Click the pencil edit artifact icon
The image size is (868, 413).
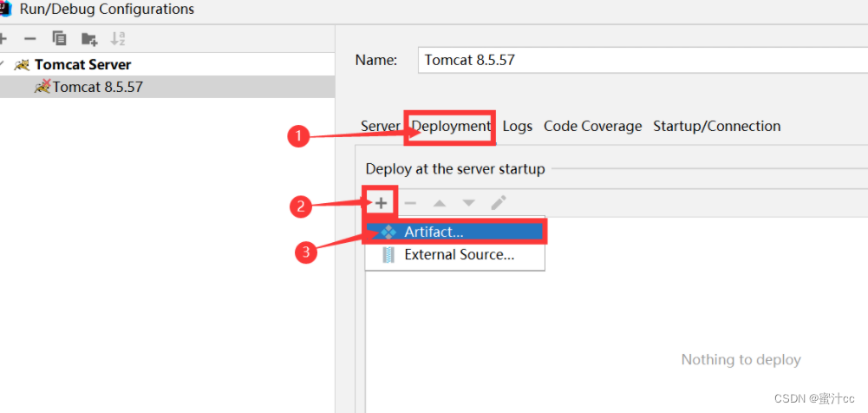pos(499,203)
